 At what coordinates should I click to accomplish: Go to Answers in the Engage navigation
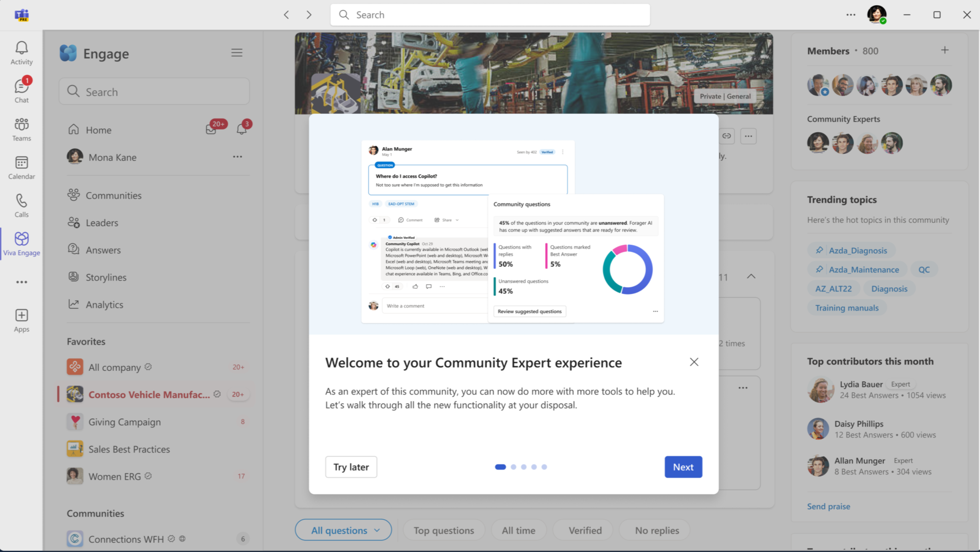click(103, 250)
